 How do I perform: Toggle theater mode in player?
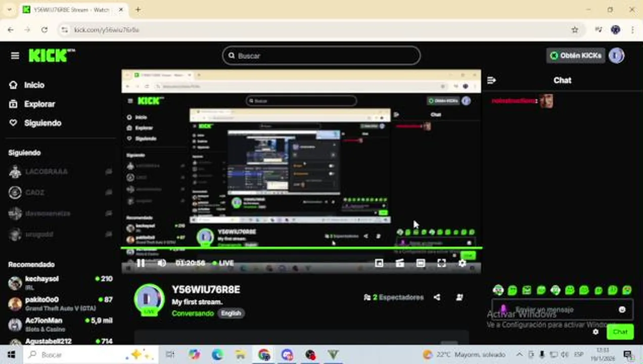click(421, 263)
